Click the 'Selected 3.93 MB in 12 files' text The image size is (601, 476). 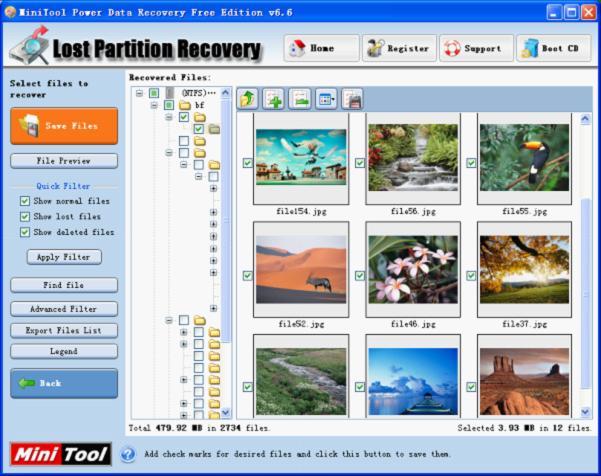point(524,428)
